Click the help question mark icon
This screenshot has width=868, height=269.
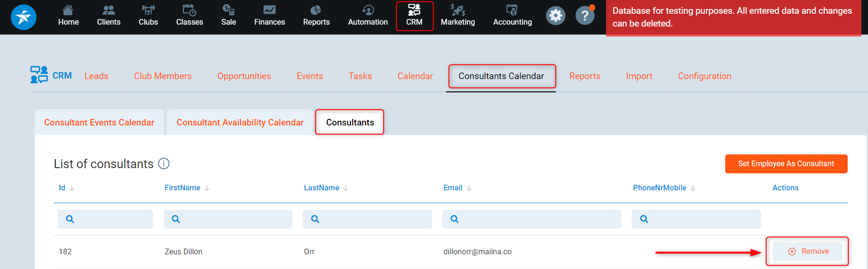pos(585,16)
